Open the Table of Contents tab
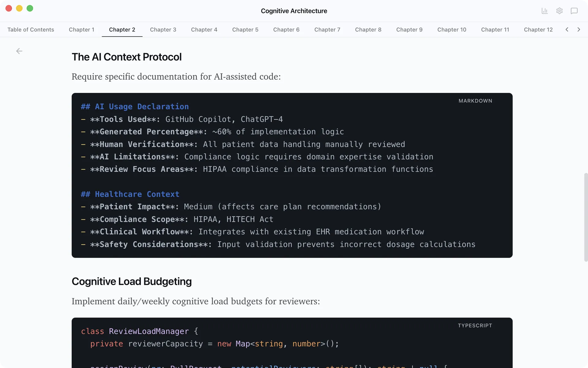Screen dimensions: 588x368 point(31,30)
